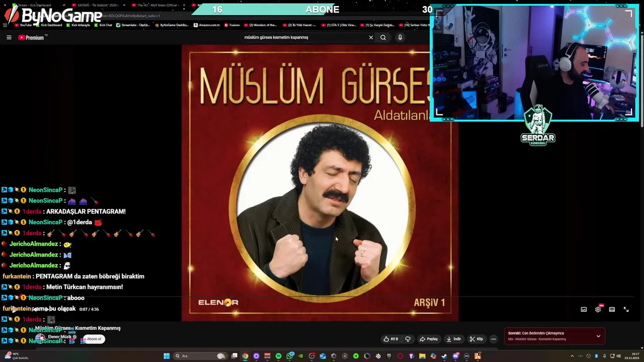Start voice search with microphone icon
The height and width of the screenshot is (362, 644).
(x=400, y=37)
